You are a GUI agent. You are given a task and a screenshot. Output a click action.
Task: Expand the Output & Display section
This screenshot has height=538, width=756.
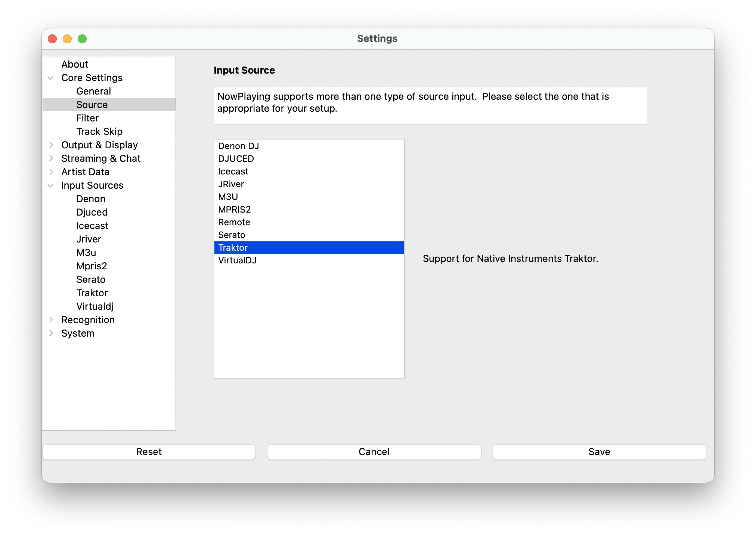[x=52, y=145]
